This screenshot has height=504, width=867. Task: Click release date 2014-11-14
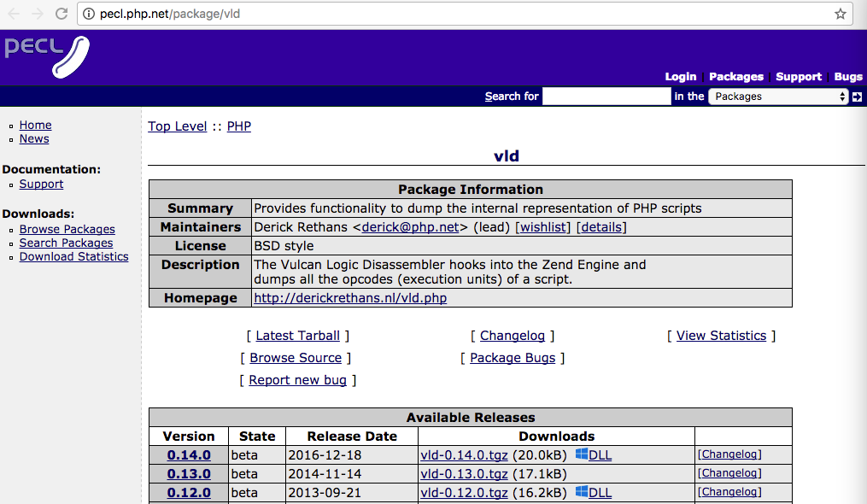pyautogui.click(x=325, y=474)
